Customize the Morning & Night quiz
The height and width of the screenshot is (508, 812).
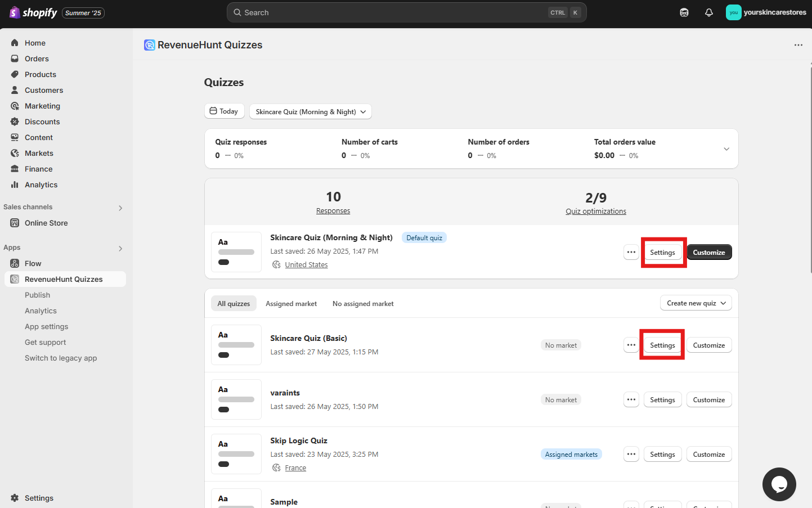click(x=709, y=252)
